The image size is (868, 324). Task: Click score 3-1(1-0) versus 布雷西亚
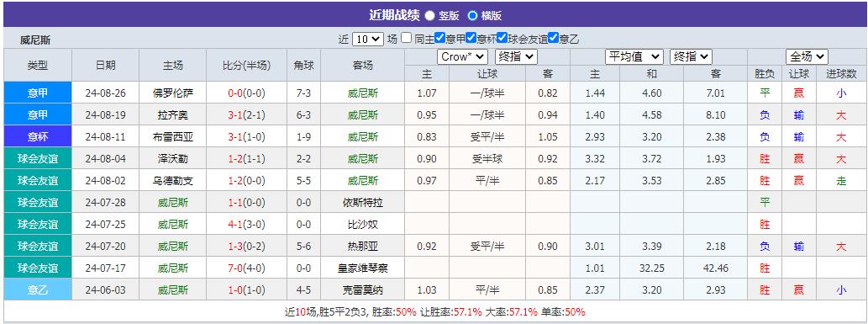coord(246,137)
